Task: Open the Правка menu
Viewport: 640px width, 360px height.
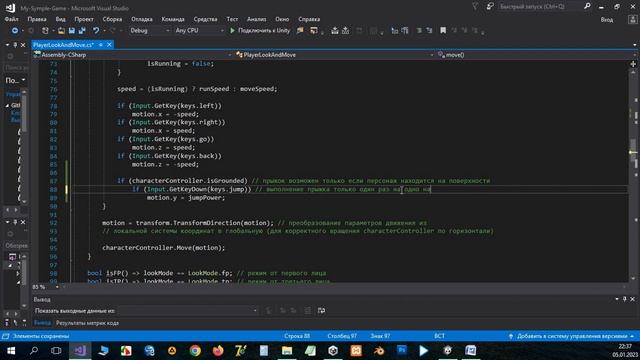Action: (37, 19)
